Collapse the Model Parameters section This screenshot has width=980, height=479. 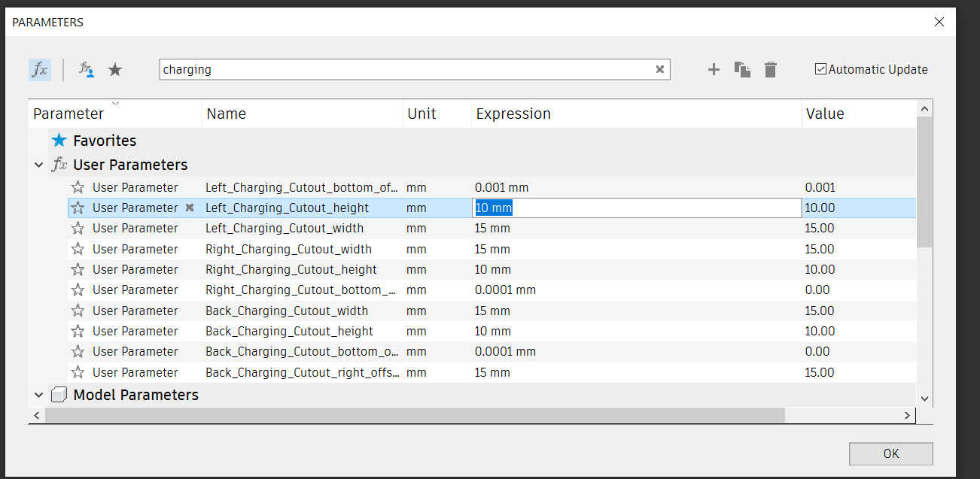tap(39, 395)
